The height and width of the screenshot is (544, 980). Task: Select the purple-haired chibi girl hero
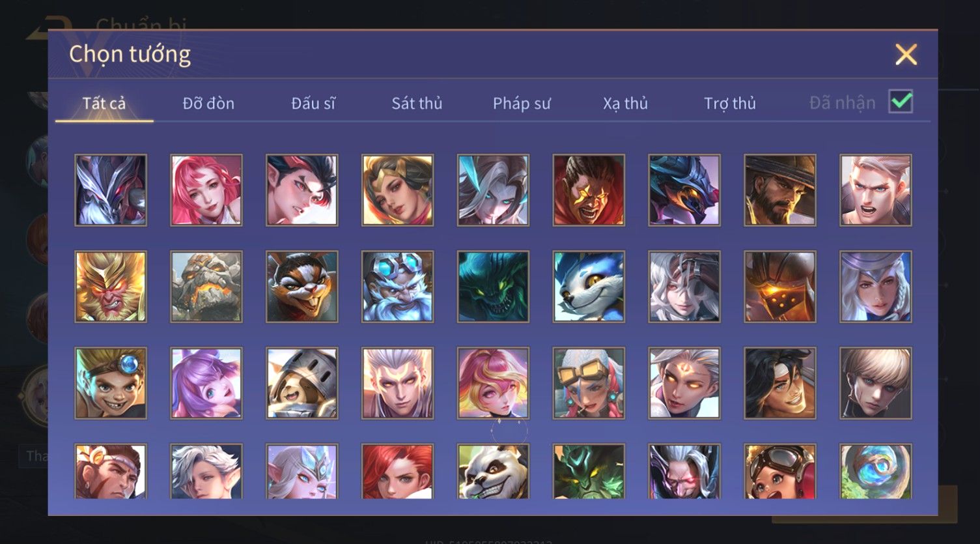(206, 383)
